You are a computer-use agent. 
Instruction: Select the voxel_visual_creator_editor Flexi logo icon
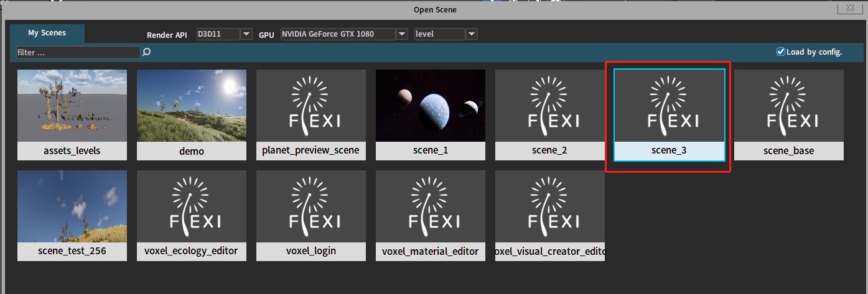coord(549,206)
